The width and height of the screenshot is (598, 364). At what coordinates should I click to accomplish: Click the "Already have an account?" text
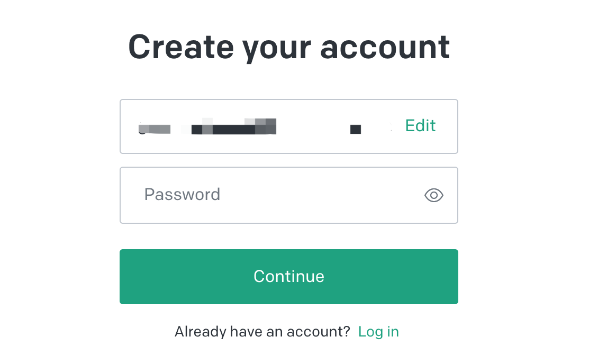tap(262, 332)
